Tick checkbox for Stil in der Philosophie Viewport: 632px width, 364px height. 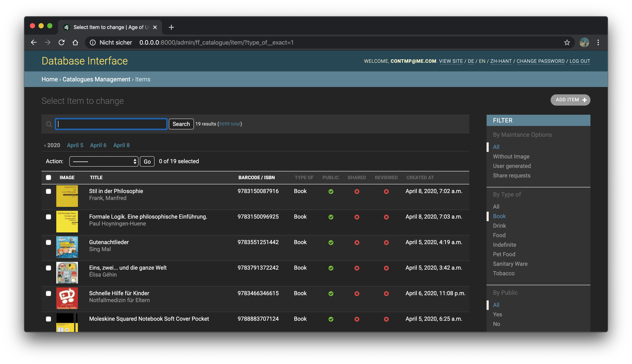[x=48, y=191]
